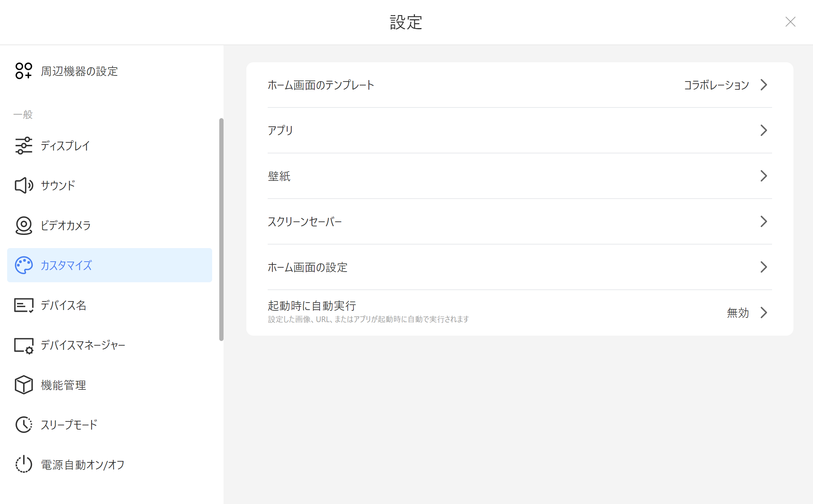This screenshot has width=813, height=504.
Task: Expand the 壁紙 row chevron
Action: (x=764, y=176)
